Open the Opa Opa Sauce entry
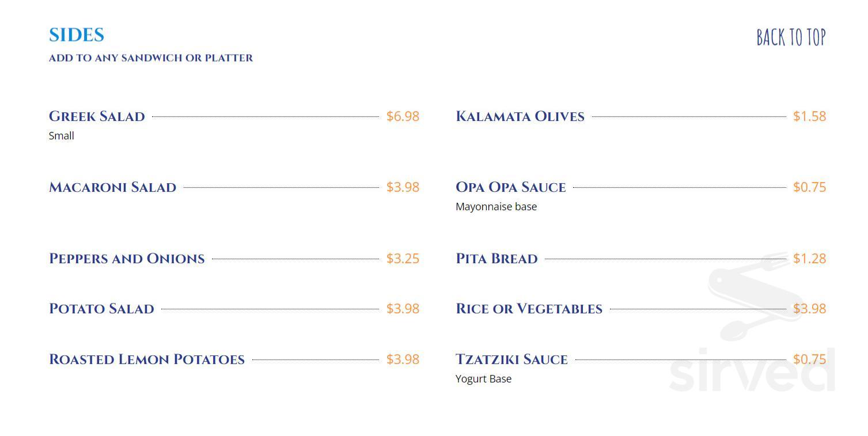This screenshot has width=868, height=436. tap(510, 187)
